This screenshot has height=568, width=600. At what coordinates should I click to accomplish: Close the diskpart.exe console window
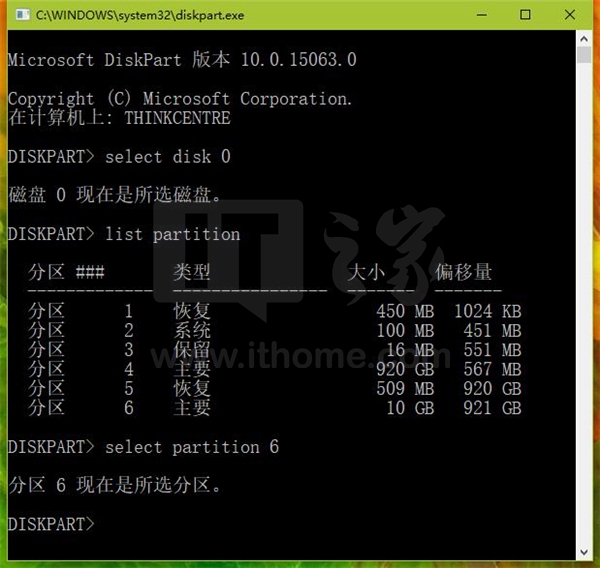pos(572,16)
